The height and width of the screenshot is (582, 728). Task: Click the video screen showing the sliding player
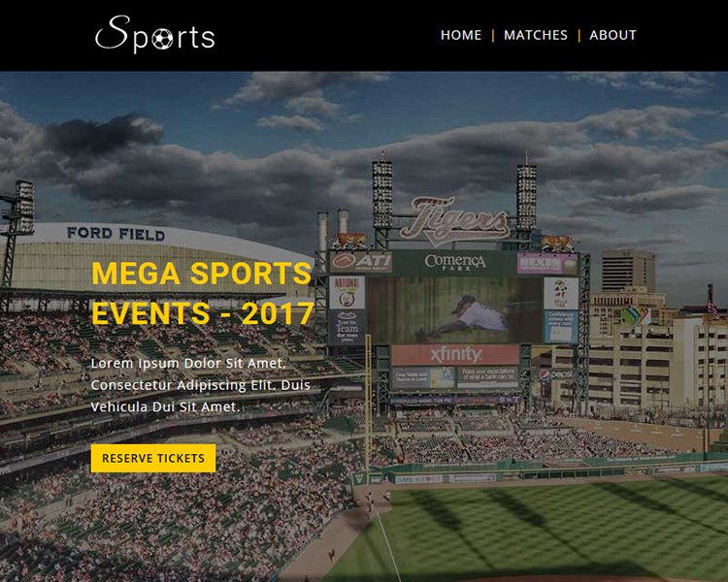click(x=455, y=310)
